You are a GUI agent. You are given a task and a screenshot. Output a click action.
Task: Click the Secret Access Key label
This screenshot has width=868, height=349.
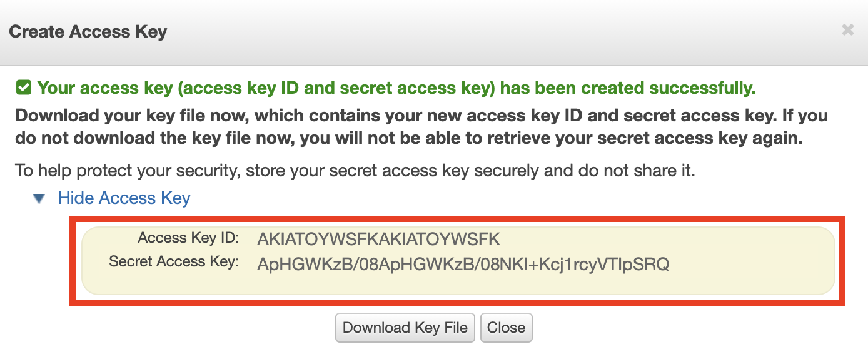(x=174, y=261)
